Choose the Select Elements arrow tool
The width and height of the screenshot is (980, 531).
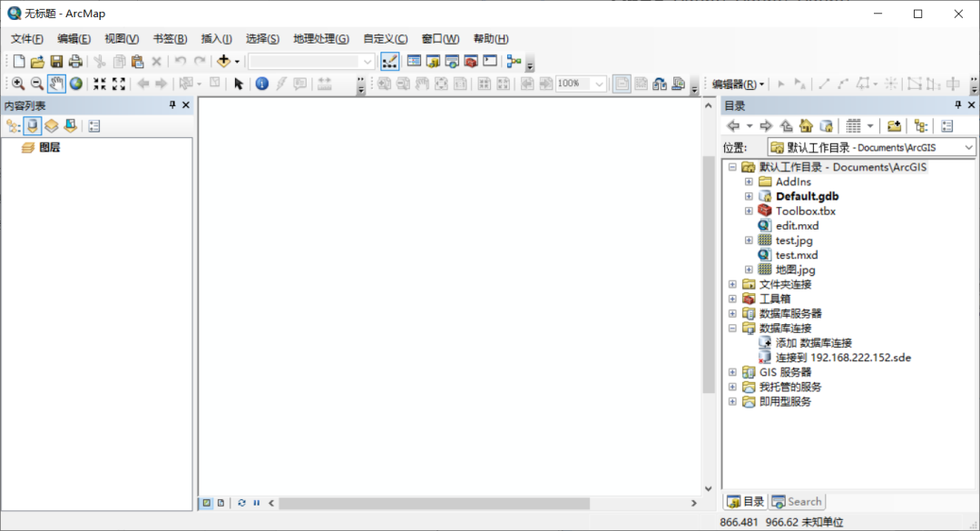tap(238, 84)
